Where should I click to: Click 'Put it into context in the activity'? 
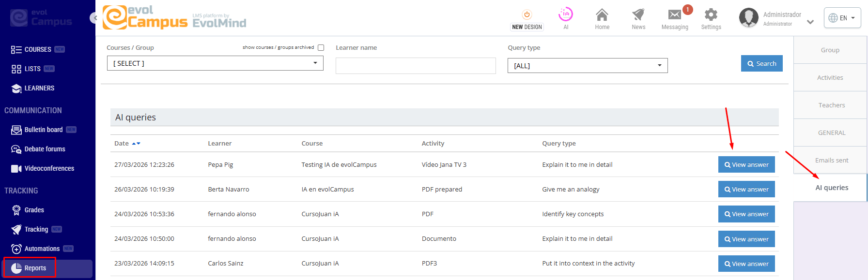click(589, 264)
